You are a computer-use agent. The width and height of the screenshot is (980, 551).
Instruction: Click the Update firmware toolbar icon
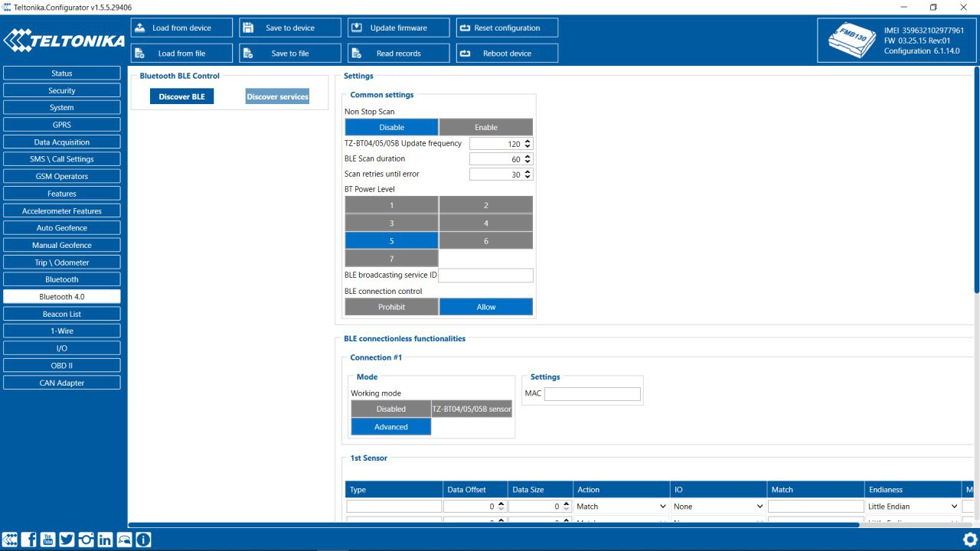[x=357, y=28]
